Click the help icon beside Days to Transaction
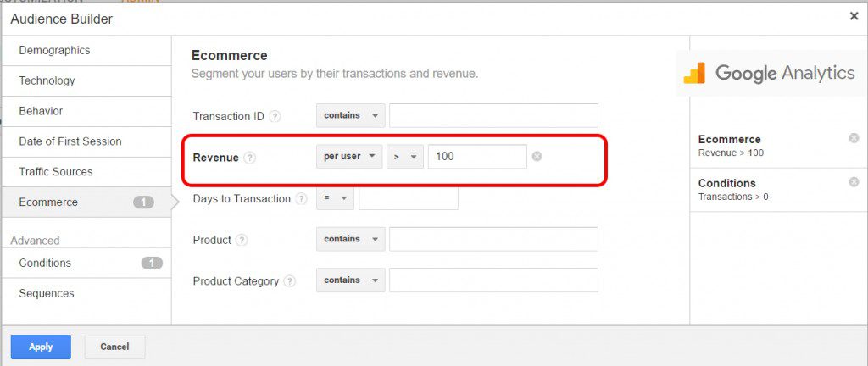The height and width of the screenshot is (366, 868). click(x=301, y=199)
